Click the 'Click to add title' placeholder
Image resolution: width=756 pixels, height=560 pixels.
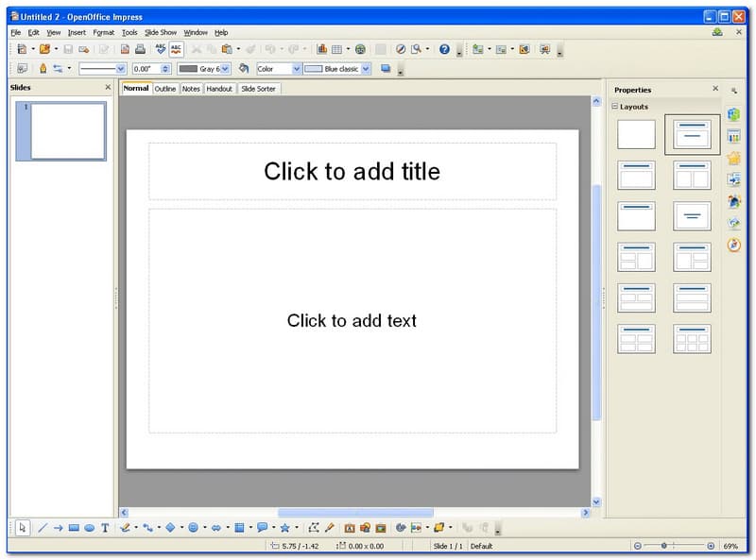(352, 171)
